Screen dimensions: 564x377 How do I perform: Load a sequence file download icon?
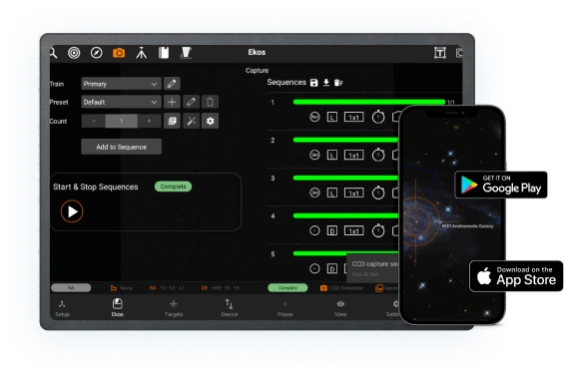tap(326, 83)
